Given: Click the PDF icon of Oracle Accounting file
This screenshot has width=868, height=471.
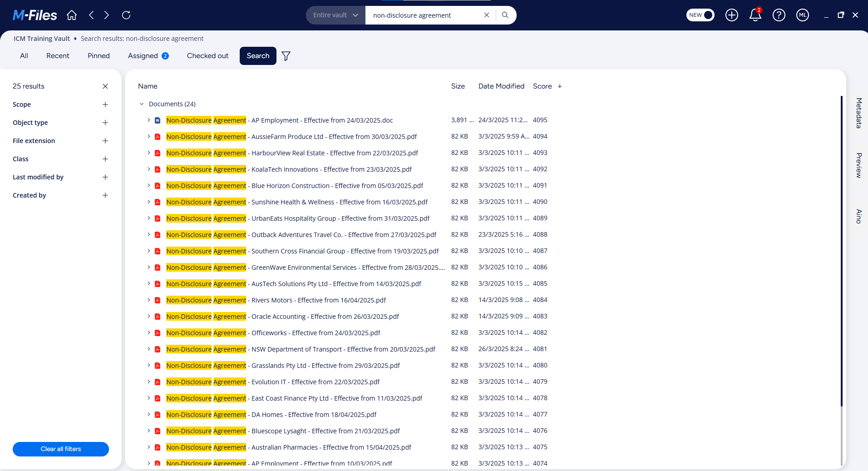Looking at the screenshot, I should coord(158,317).
